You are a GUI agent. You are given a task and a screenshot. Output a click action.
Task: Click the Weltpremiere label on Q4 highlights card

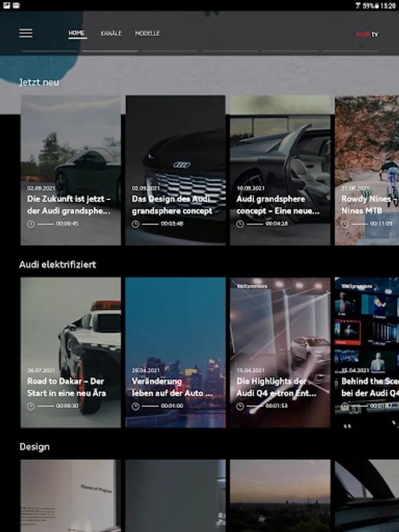click(252, 286)
